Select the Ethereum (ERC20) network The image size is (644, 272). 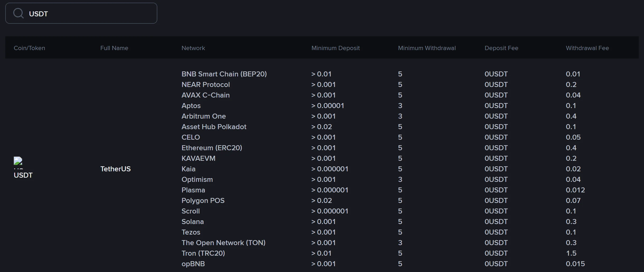point(212,148)
